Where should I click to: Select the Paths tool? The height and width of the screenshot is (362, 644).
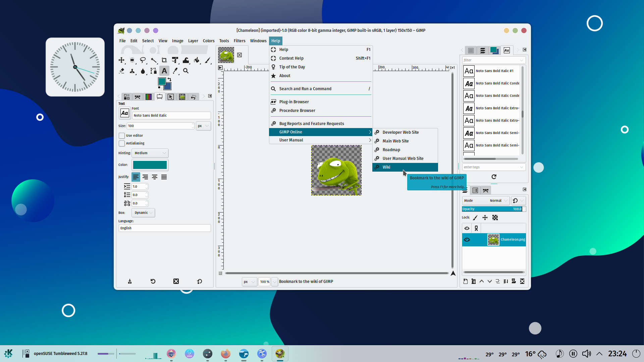(154, 71)
